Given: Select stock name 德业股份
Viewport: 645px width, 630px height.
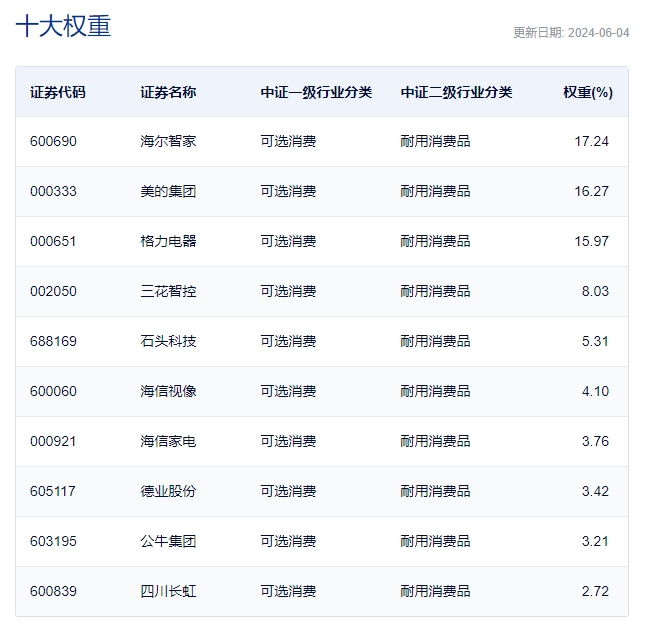Looking at the screenshot, I should click(x=168, y=491).
